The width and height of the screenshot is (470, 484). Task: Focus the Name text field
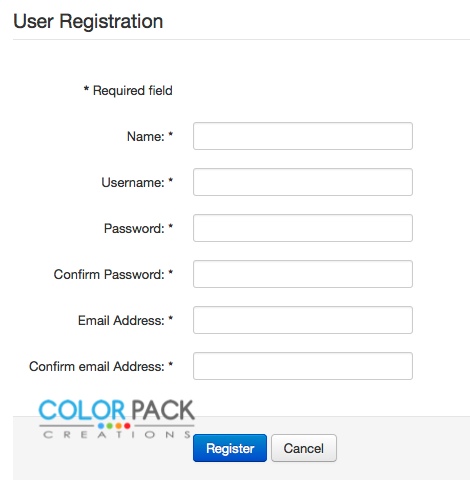click(303, 136)
